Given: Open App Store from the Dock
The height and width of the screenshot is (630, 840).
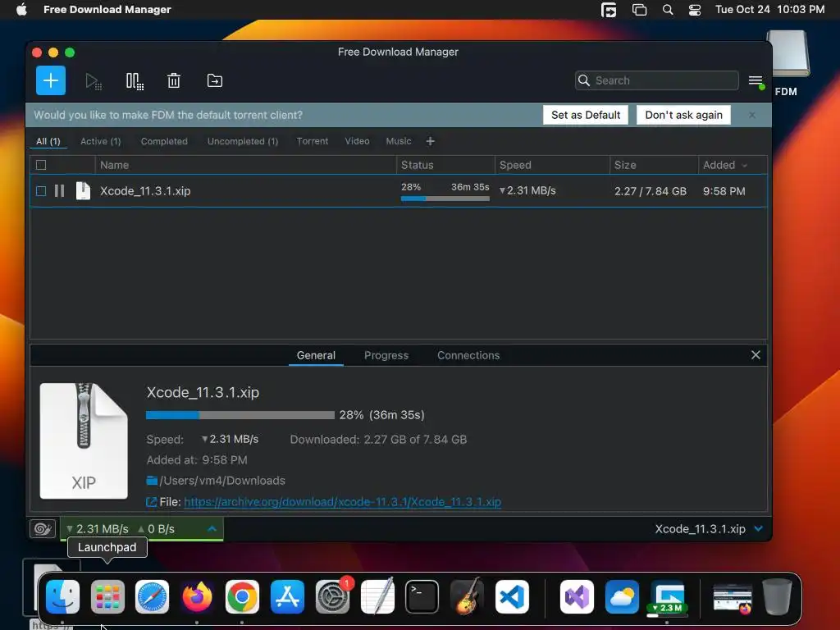Looking at the screenshot, I should tap(287, 597).
